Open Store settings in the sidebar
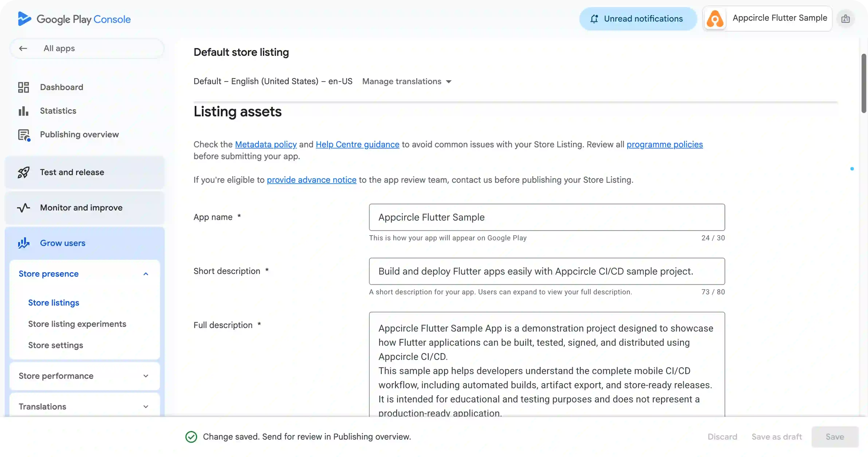 (x=56, y=345)
